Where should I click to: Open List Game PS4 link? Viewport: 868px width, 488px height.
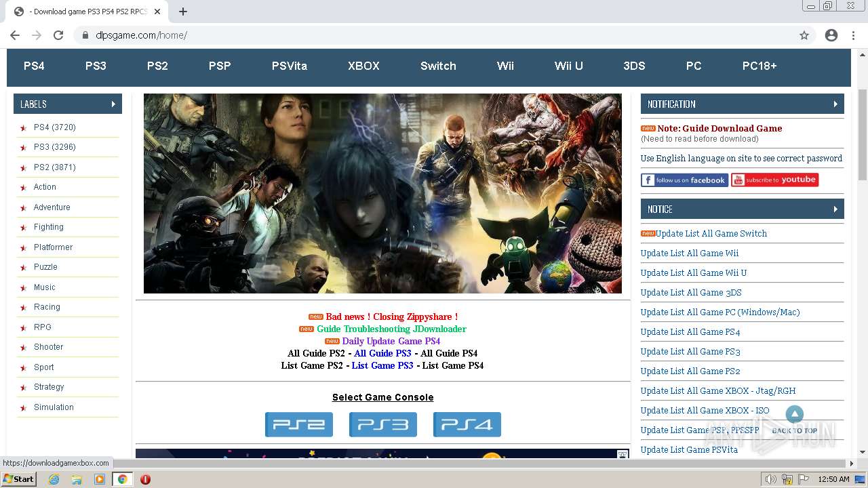click(453, 365)
